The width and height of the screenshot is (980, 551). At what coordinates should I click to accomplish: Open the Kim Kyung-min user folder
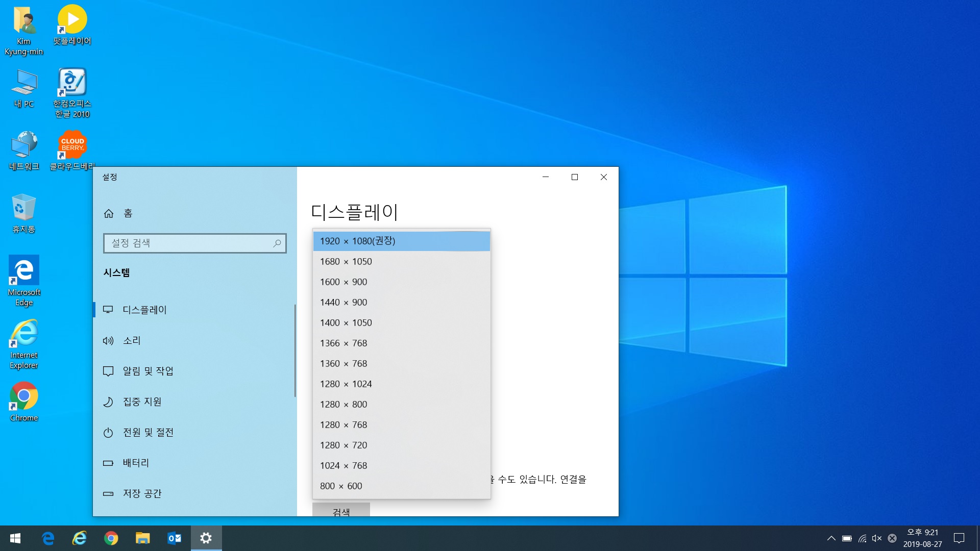tap(23, 31)
